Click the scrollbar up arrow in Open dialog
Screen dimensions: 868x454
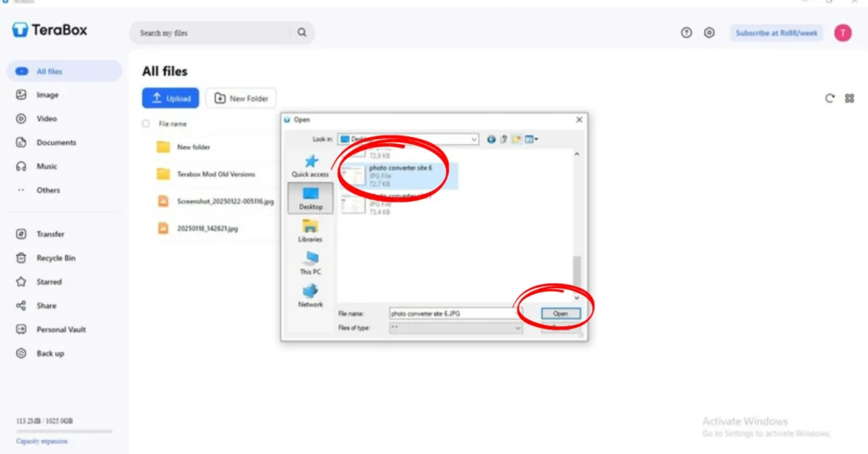coord(576,154)
